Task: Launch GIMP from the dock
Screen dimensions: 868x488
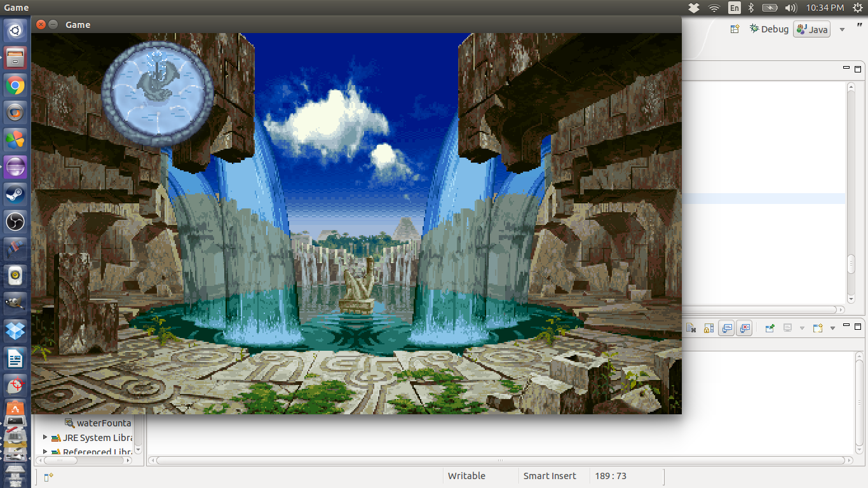Action: (15, 303)
